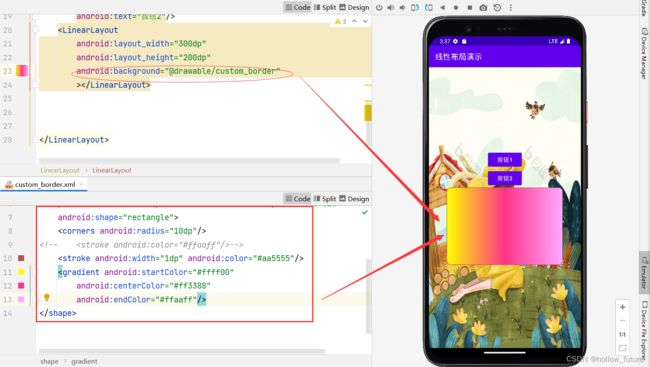Click the warning indicator in top editor
This screenshot has height=367, width=650.
tap(340, 21)
